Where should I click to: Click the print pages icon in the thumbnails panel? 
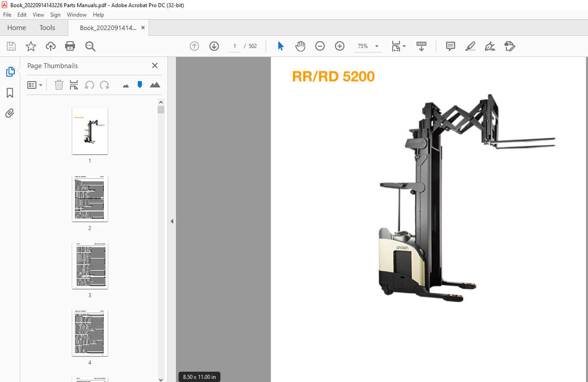coord(74,85)
